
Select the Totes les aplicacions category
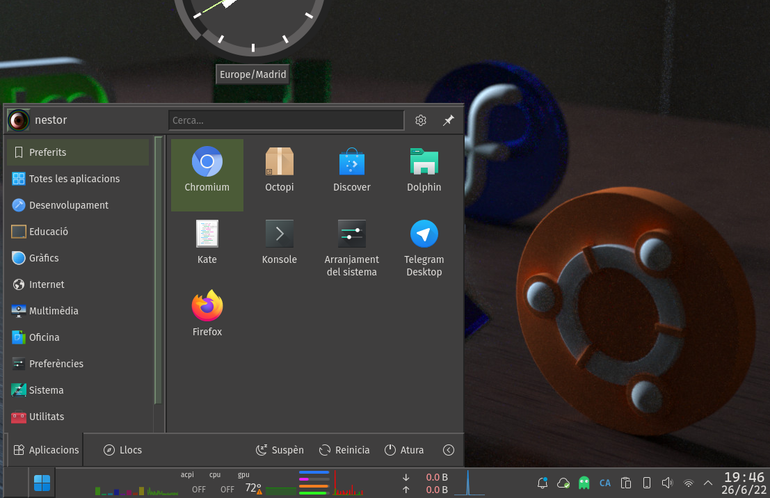point(79,179)
